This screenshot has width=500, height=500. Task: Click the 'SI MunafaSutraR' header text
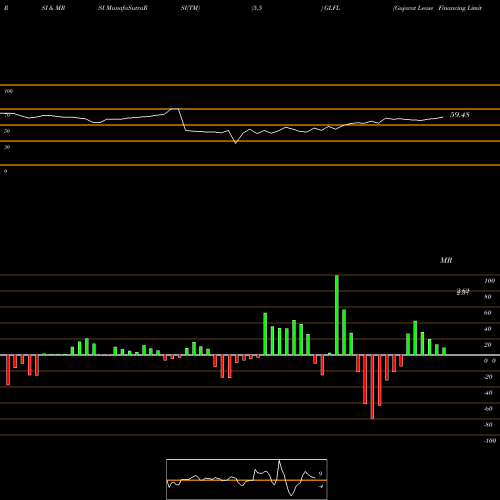coord(123,8)
